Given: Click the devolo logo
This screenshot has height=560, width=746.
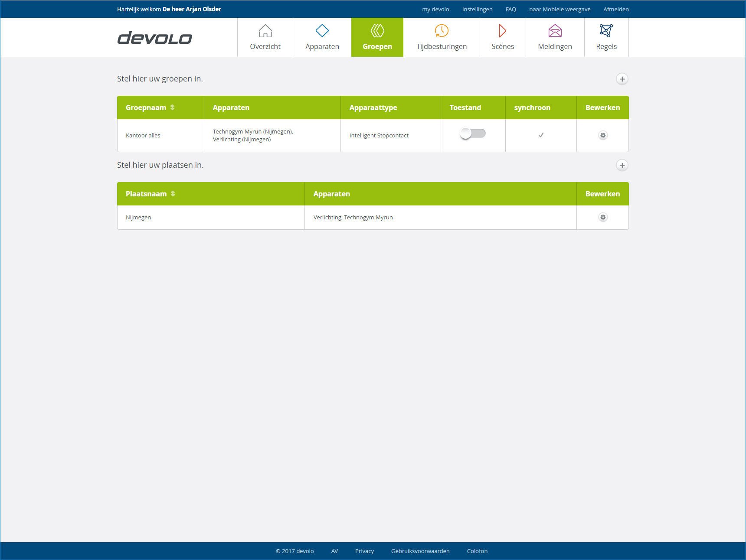Looking at the screenshot, I should pyautogui.click(x=154, y=38).
